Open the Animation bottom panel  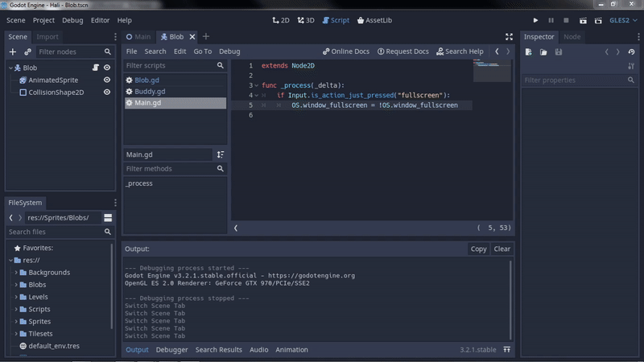pos(291,350)
